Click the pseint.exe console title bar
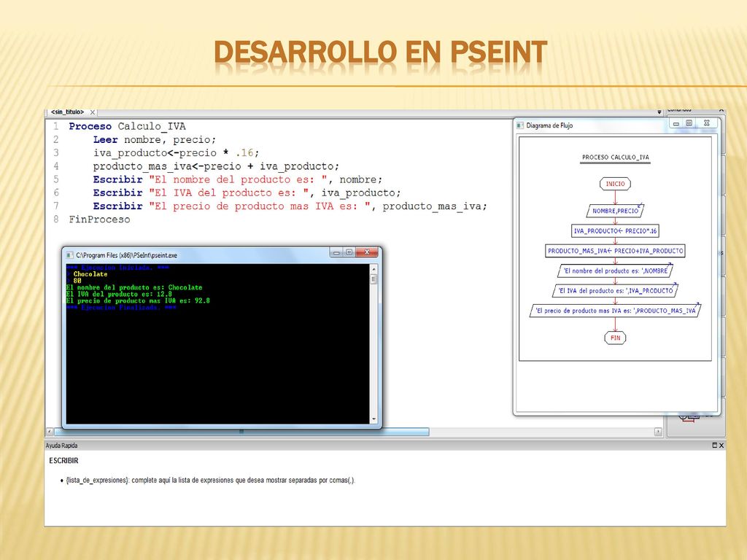 click(196, 255)
